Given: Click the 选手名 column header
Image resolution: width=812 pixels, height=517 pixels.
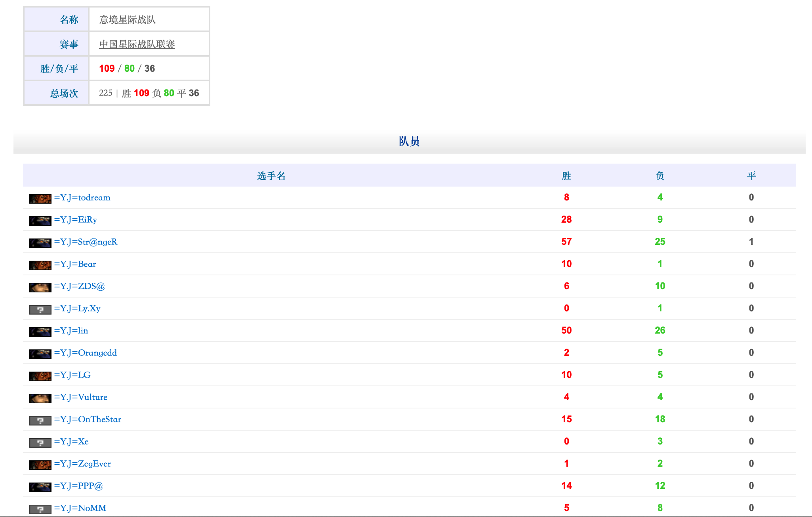Looking at the screenshot, I should click(x=271, y=176).
